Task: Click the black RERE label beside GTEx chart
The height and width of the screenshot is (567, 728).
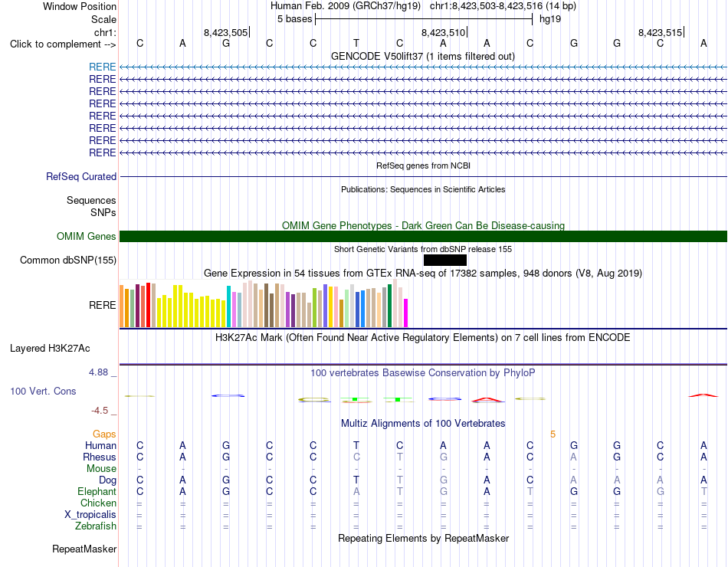Action: [x=102, y=305]
